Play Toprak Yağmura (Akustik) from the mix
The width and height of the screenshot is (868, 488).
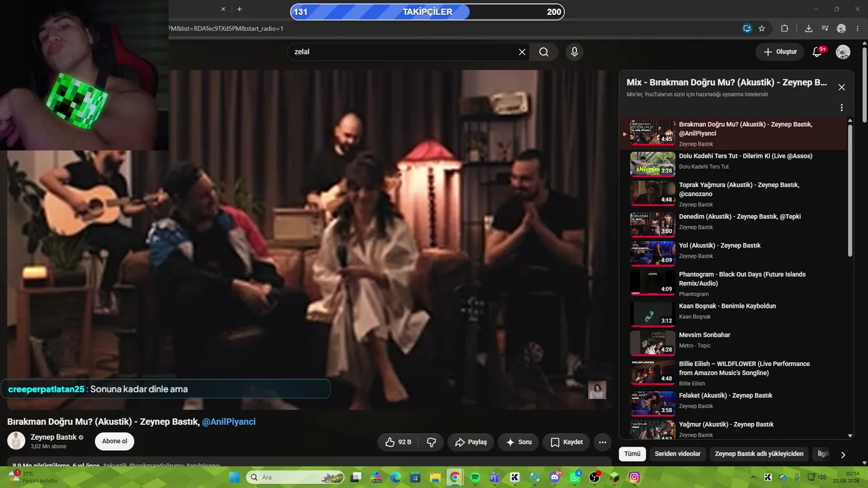click(x=734, y=193)
